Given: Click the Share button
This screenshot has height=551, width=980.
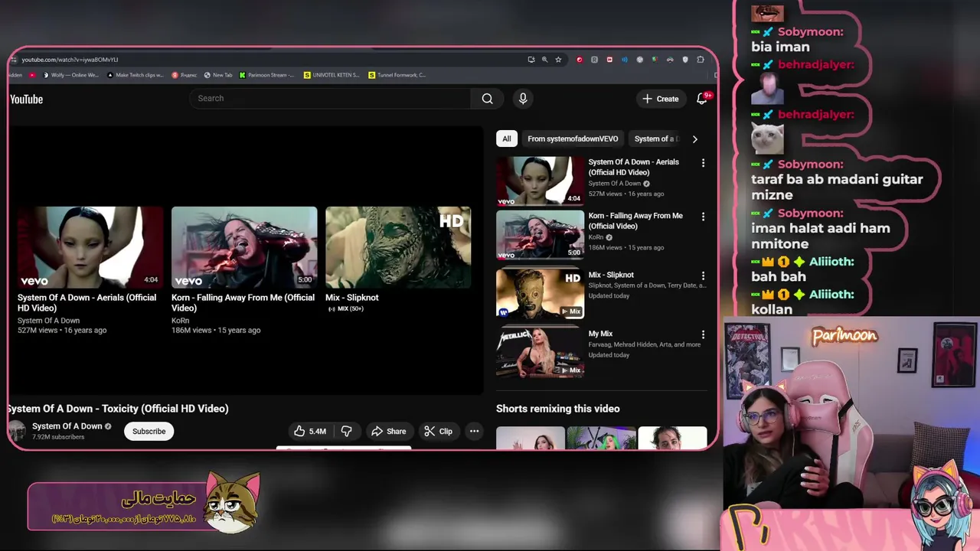Looking at the screenshot, I should (x=389, y=431).
